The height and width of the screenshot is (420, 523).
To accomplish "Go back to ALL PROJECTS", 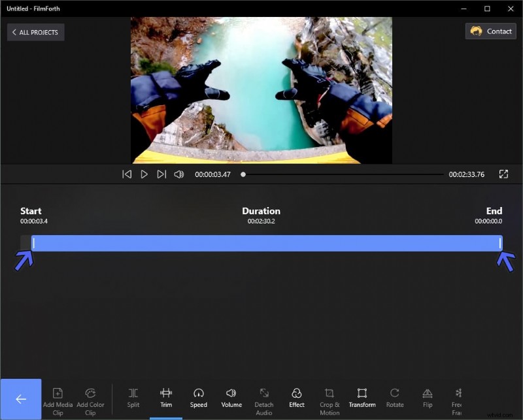I will tap(35, 32).
